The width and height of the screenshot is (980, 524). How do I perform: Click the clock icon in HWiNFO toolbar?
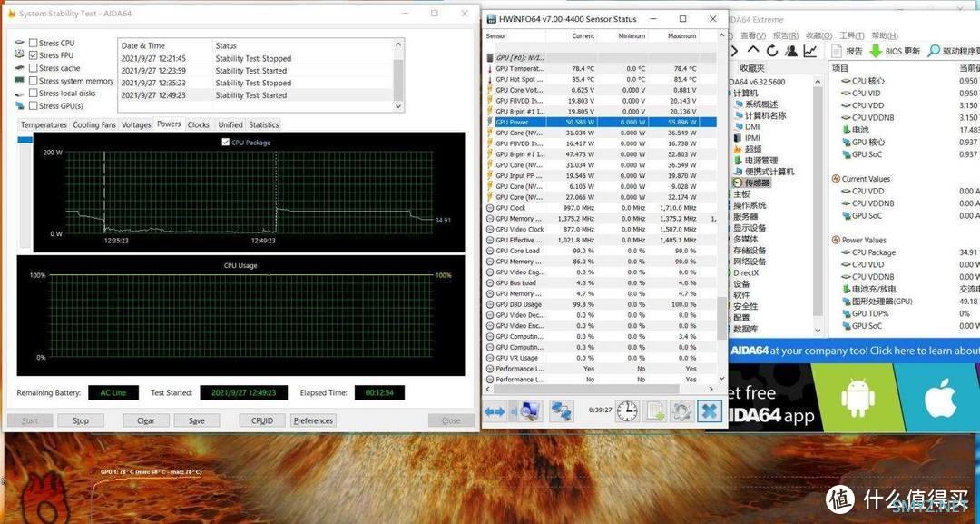click(627, 410)
